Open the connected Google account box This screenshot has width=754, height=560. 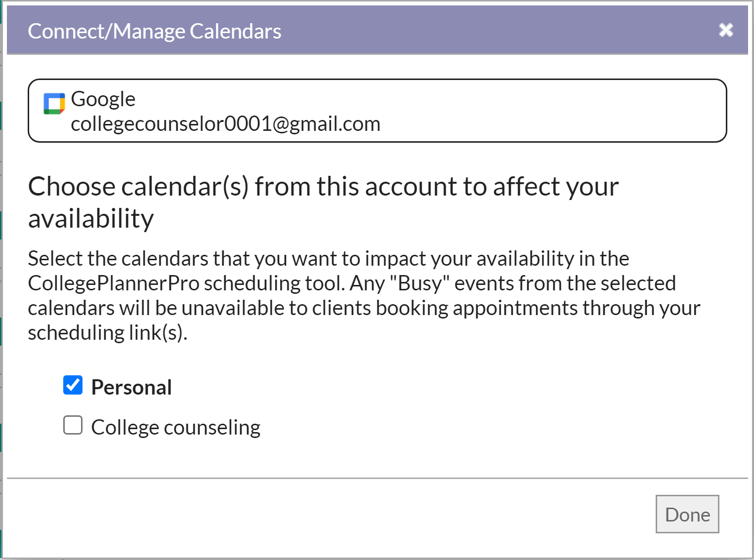tap(377, 111)
